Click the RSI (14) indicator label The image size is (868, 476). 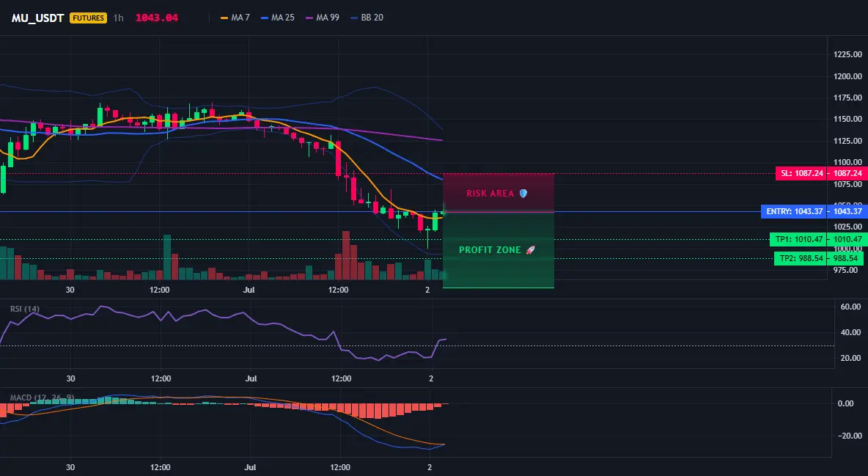click(25, 309)
